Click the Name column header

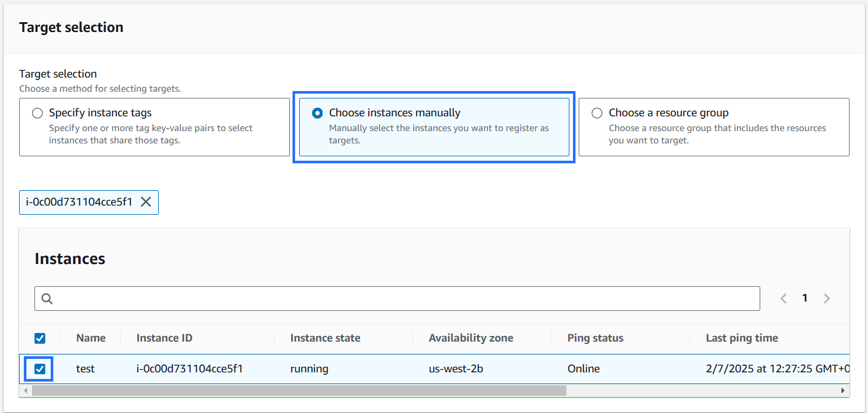[90, 338]
